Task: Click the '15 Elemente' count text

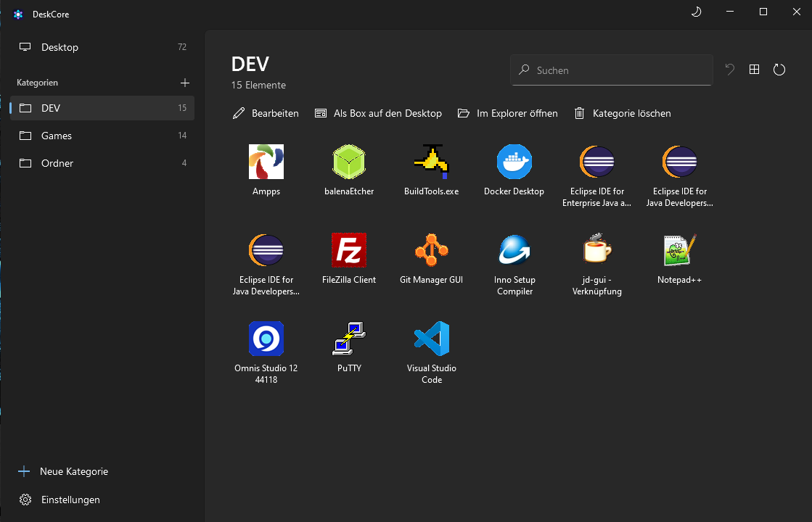Action: pyautogui.click(x=258, y=85)
